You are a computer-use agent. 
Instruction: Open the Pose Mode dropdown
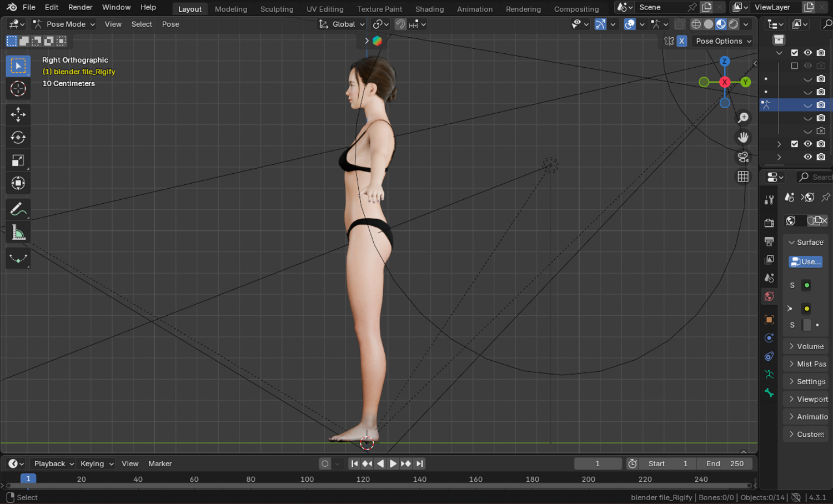coord(63,24)
